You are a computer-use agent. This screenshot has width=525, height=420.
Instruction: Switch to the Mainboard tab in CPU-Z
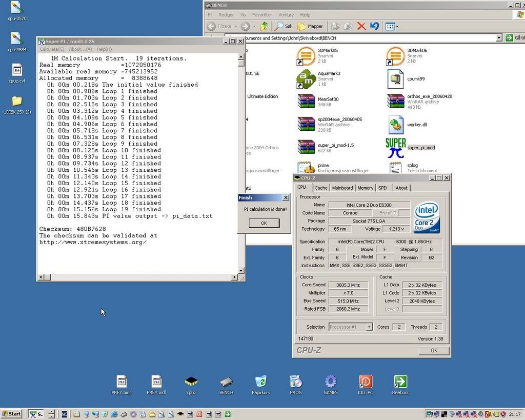[342, 188]
